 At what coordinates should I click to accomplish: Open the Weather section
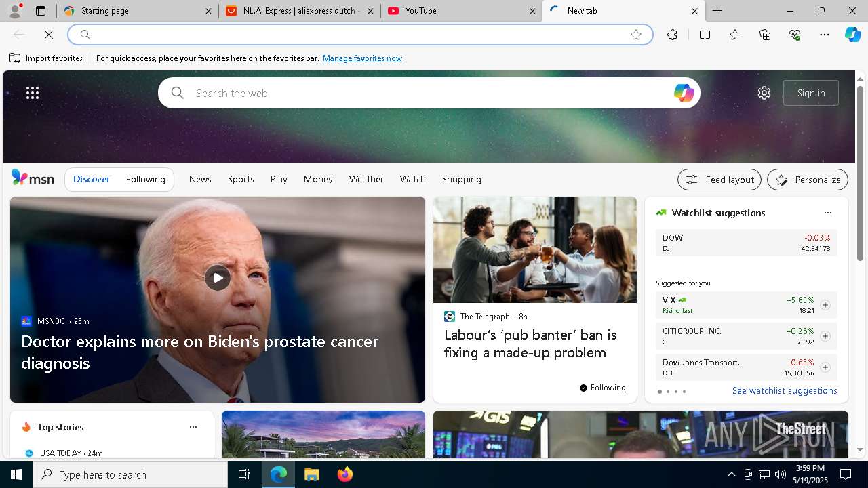pos(366,179)
